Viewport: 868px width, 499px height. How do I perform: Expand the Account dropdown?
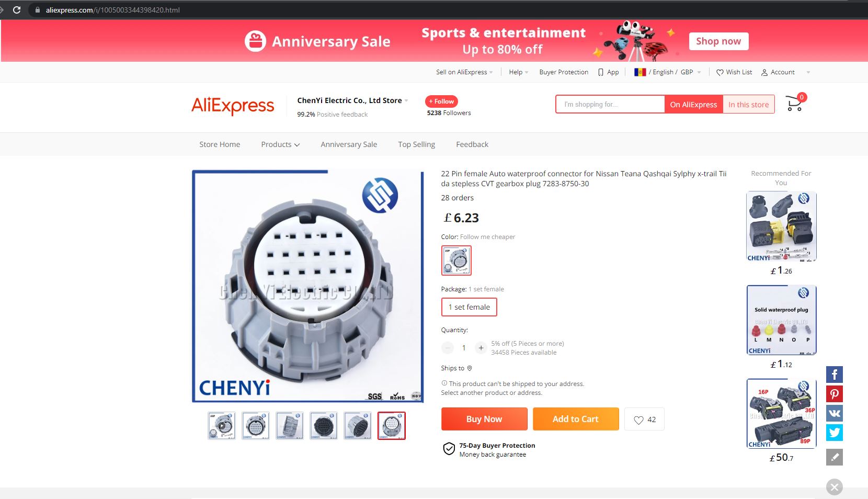pos(785,72)
